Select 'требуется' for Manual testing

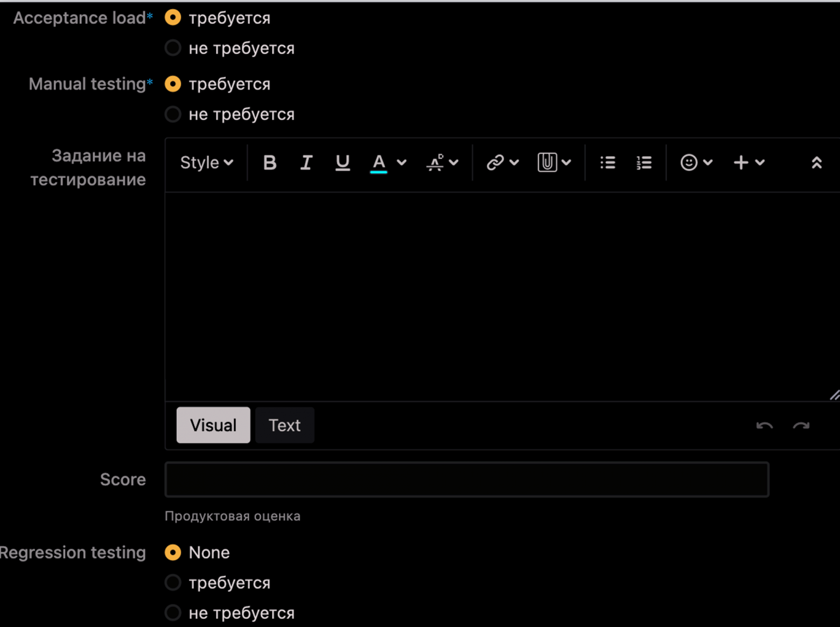point(173,84)
